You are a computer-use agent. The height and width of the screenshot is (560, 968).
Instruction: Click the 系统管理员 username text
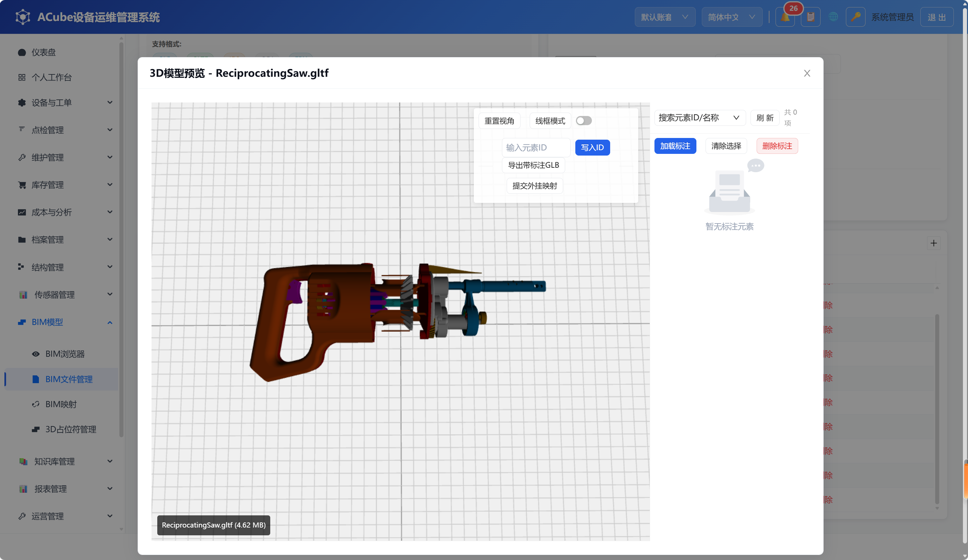pos(892,17)
